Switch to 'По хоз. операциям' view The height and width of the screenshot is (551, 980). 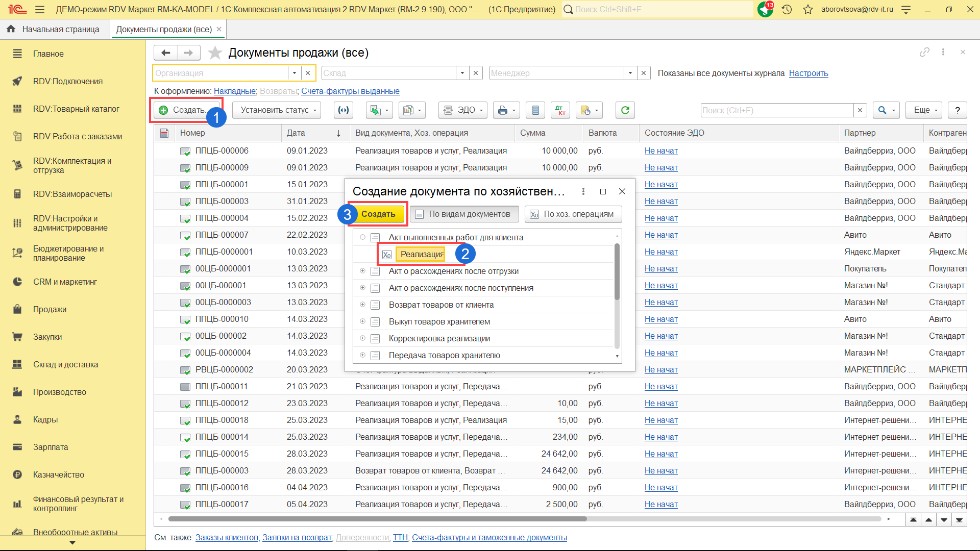(x=573, y=214)
